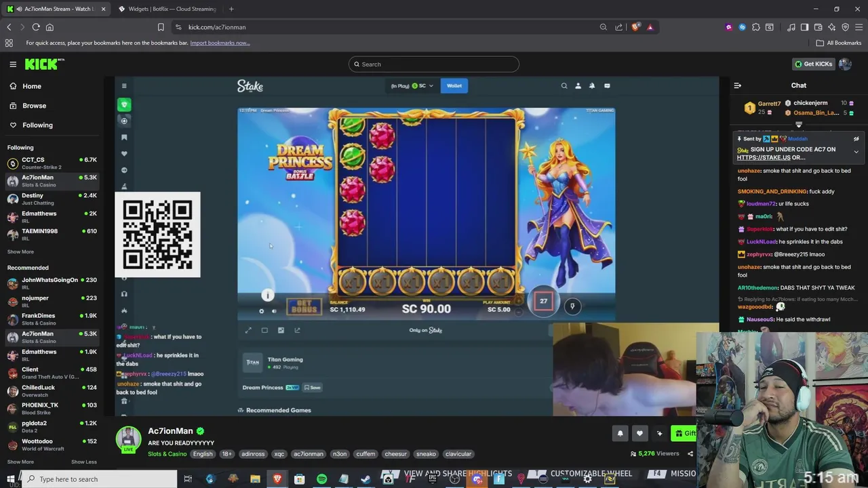Screen dimensions: 868x488
Task: Click Import bookmarks now link
Action: point(220,43)
